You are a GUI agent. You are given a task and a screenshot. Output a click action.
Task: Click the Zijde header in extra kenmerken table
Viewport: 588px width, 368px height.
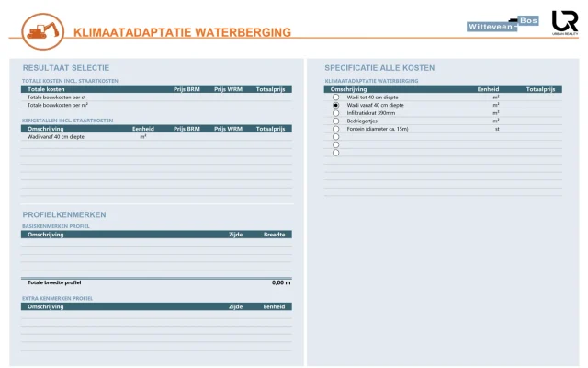235,306
